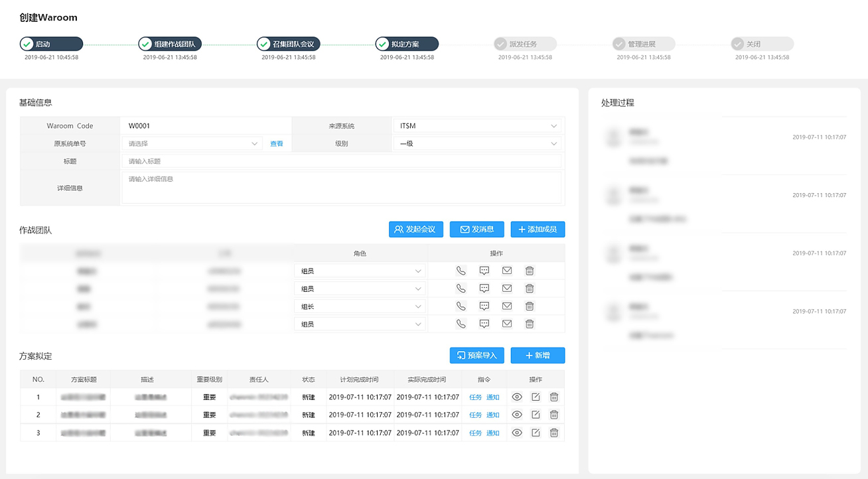Open the chat message icon for the second member

click(x=484, y=288)
